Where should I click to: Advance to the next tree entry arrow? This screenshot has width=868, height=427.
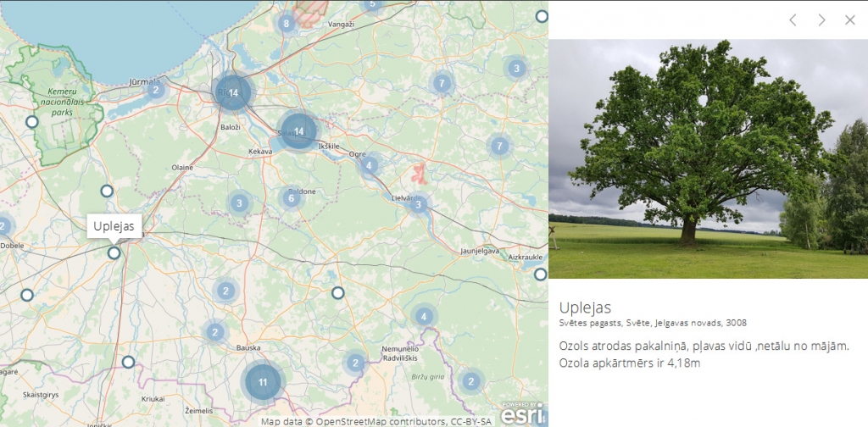pos(821,20)
